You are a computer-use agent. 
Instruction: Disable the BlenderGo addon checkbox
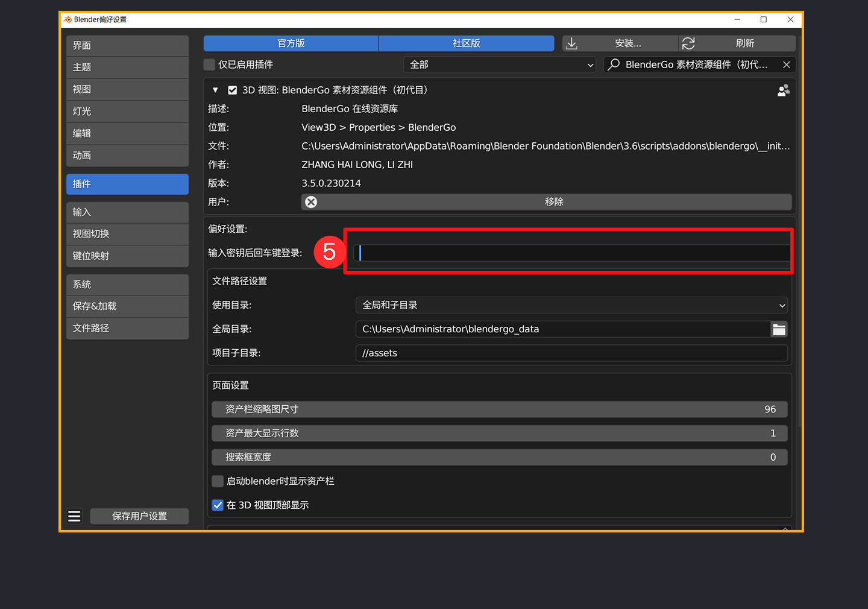232,90
